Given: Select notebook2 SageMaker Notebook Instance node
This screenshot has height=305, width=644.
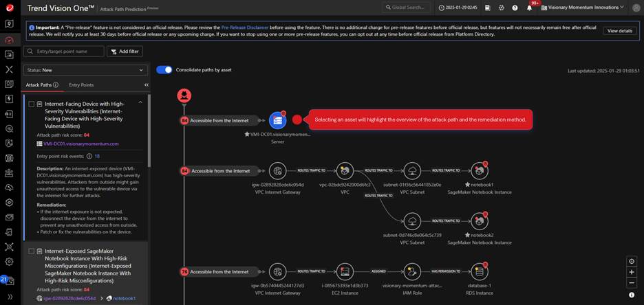Looking at the screenshot, I should [480, 221].
